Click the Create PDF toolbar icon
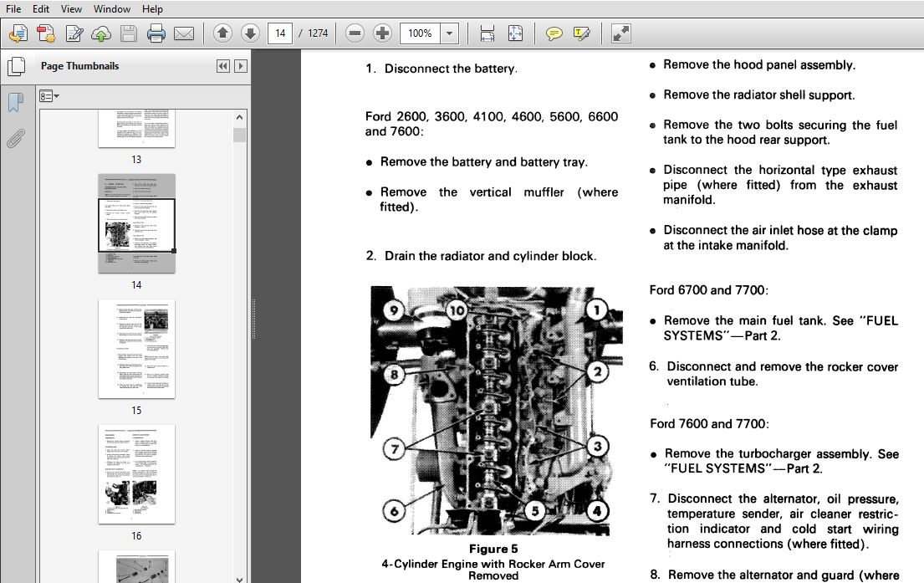The image size is (924, 583). [x=46, y=33]
